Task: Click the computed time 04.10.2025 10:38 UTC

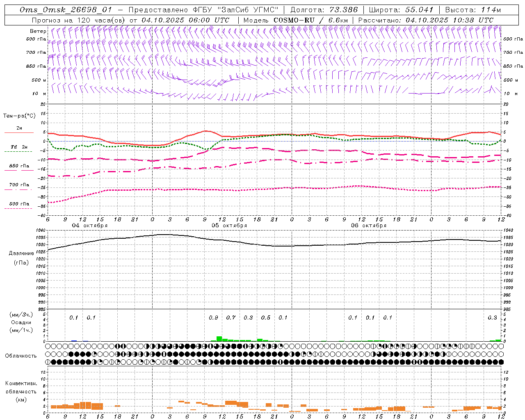Action: point(450,20)
